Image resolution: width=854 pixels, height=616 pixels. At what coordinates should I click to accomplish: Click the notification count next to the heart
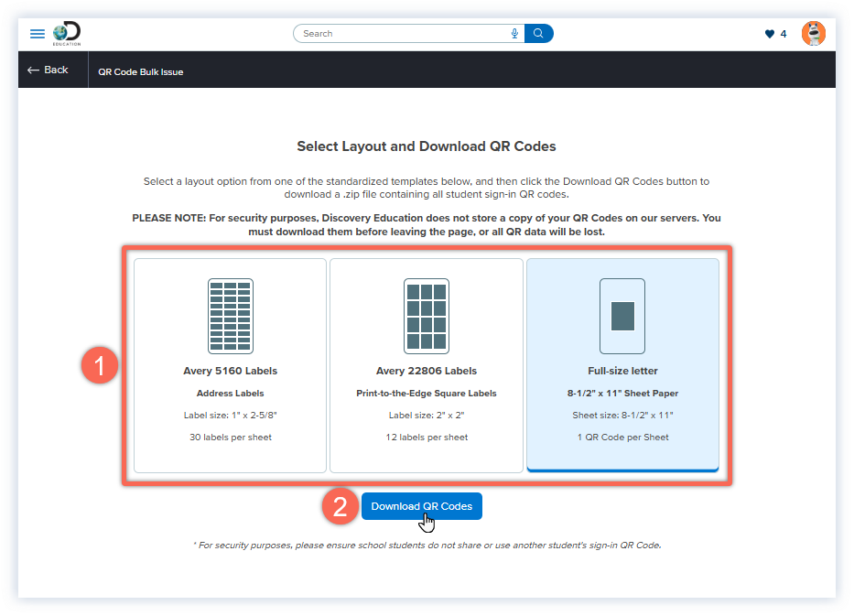tap(783, 33)
